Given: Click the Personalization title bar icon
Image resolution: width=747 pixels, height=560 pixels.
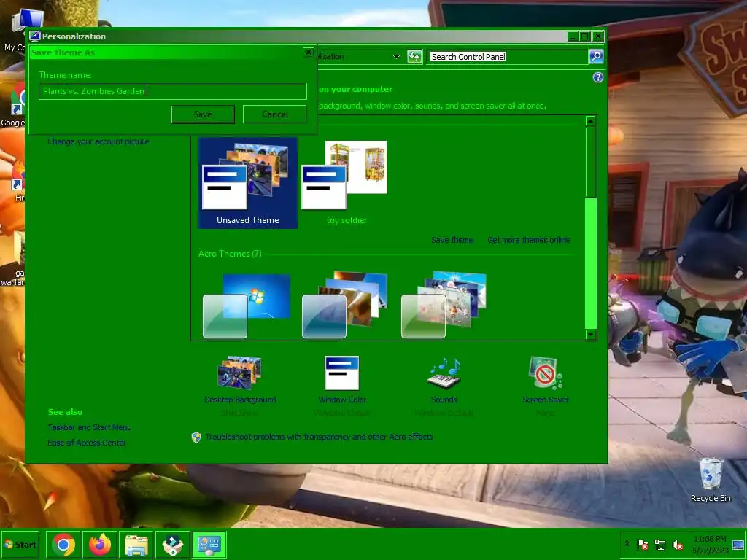Looking at the screenshot, I should [x=35, y=36].
